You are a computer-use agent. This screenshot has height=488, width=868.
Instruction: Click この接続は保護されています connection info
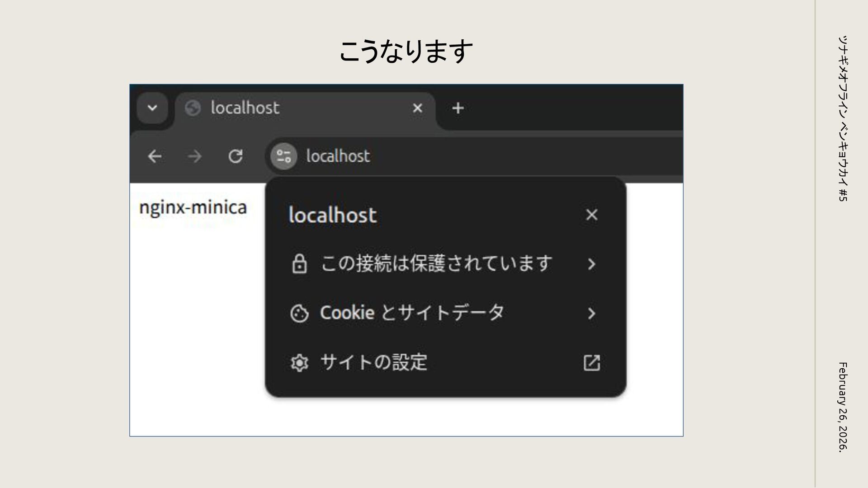pyautogui.click(x=436, y=263)
